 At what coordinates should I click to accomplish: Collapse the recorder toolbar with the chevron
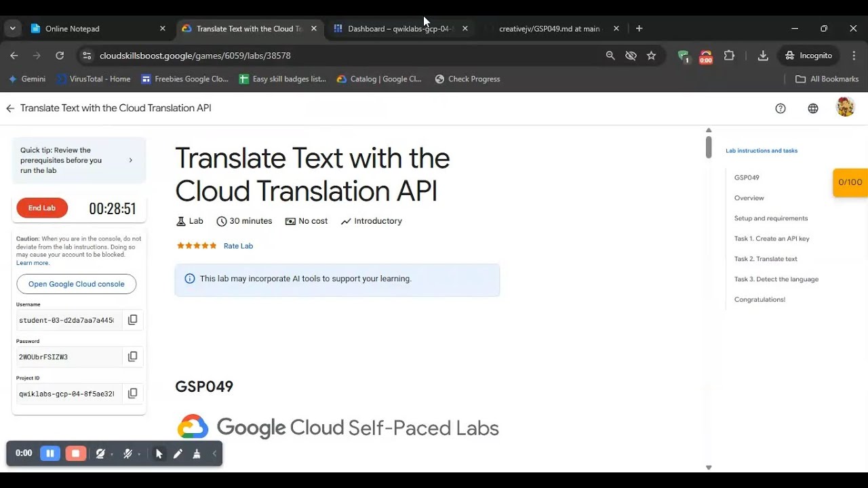coord(214,453)
